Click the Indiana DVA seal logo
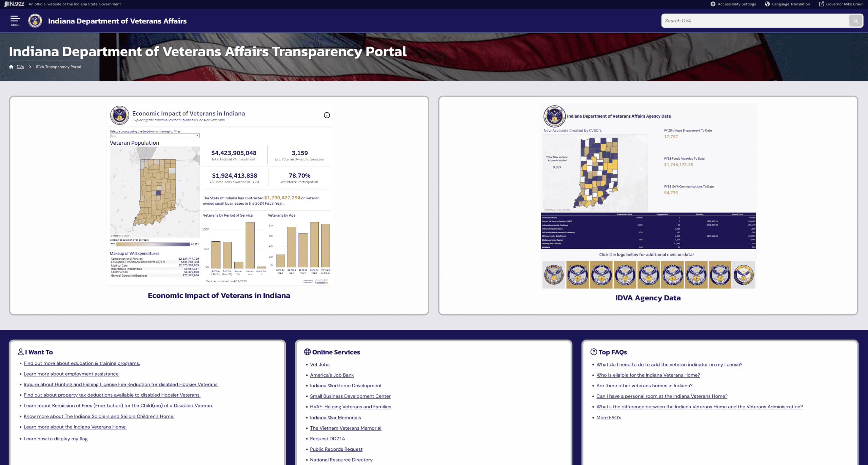 pos(35,21)
